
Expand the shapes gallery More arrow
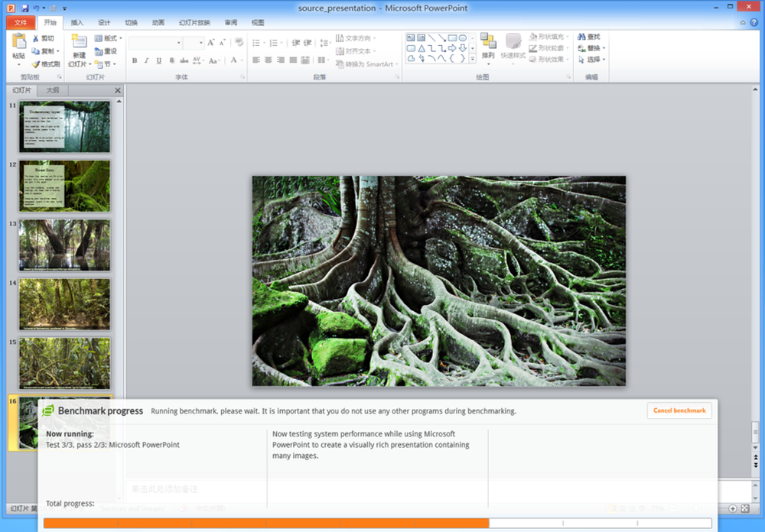(x=472, y=59)
